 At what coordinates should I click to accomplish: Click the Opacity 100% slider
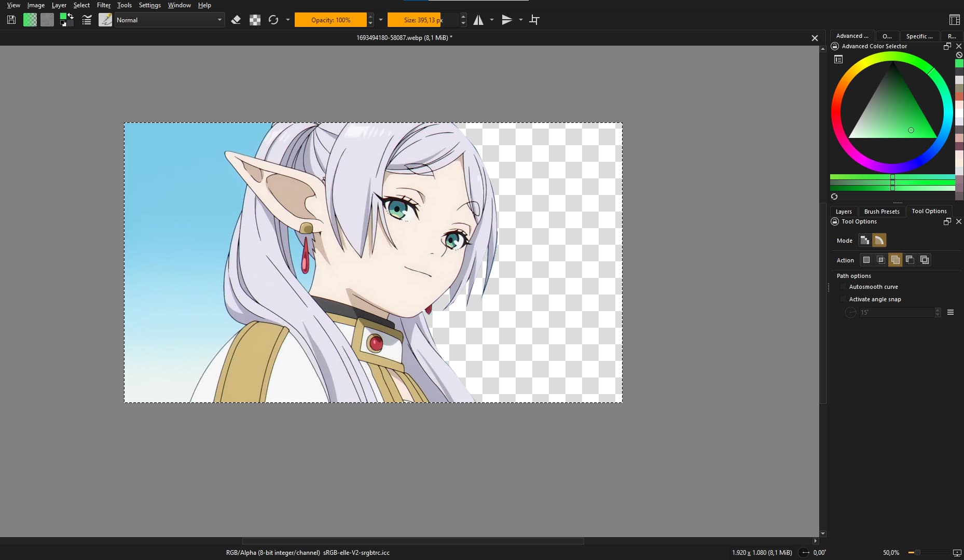330,20
